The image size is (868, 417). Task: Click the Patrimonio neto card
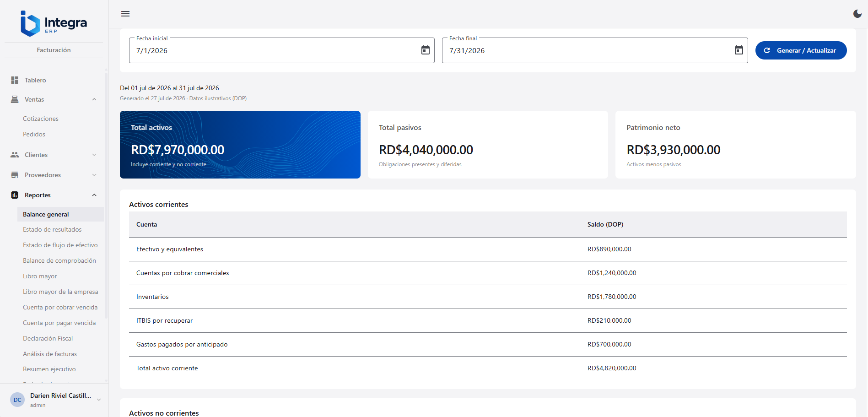click(736, 145)
